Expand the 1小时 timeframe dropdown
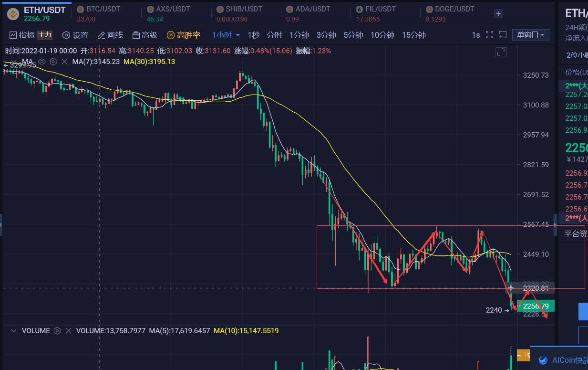Screen dimensions: 588x370 226,35
